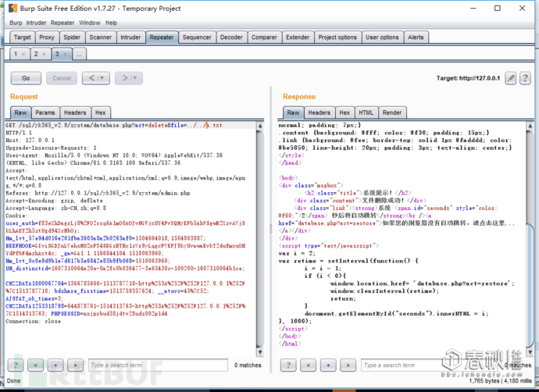Image resolution: width=539 pixels, height=392 pixels.
Task: Go forward in request history
Action: click(124, 78)
